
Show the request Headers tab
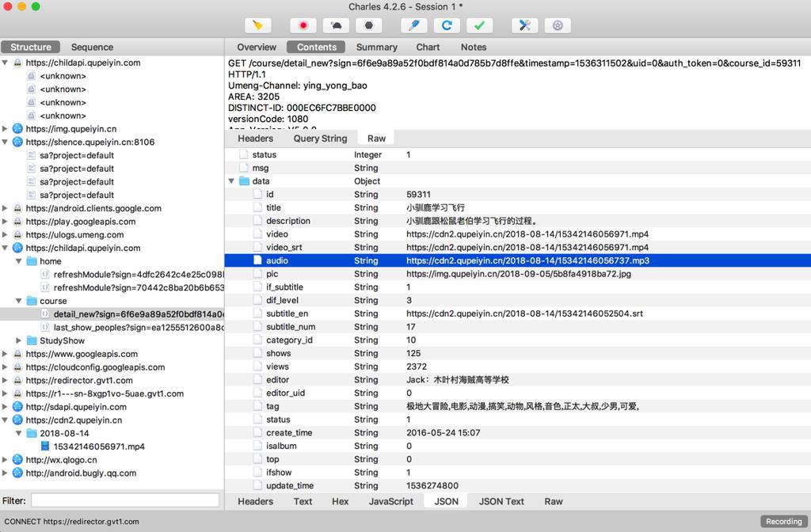pyautogui.click(x=255, y=139)
